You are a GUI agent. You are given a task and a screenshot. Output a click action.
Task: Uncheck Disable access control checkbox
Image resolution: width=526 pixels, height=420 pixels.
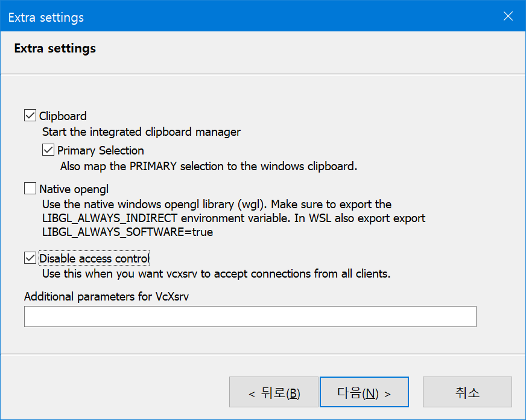pos(30,258)
